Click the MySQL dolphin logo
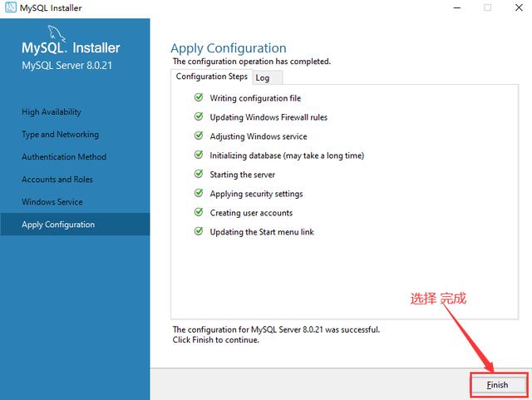Screen dimensions: 532x400 [57, 33]
